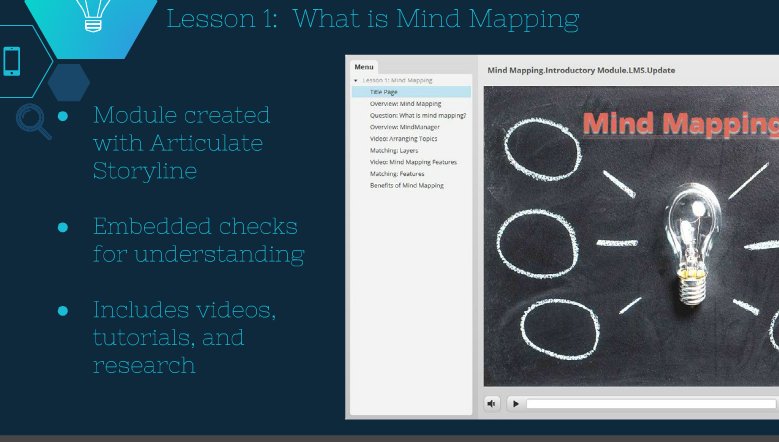
Task: Click the Lesson 1: What is Mind Mapping heading
Action: pos(373,19)
